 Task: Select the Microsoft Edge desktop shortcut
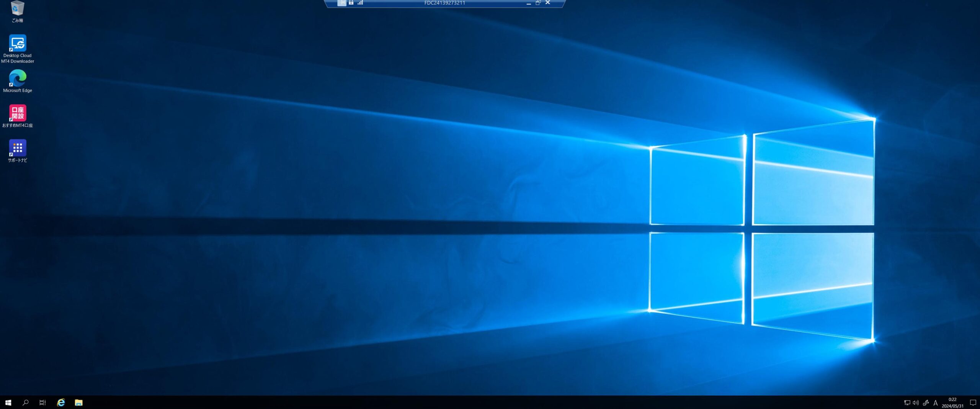pos(17,81)
